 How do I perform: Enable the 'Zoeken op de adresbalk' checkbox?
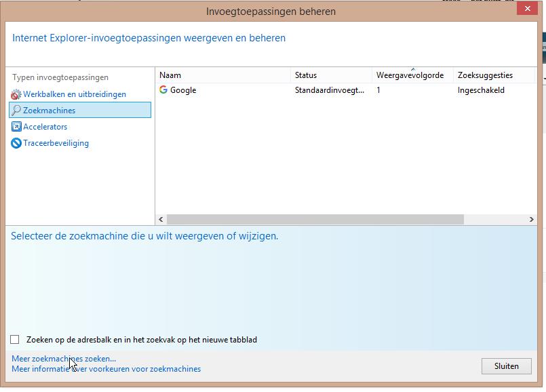pos(15,340)
